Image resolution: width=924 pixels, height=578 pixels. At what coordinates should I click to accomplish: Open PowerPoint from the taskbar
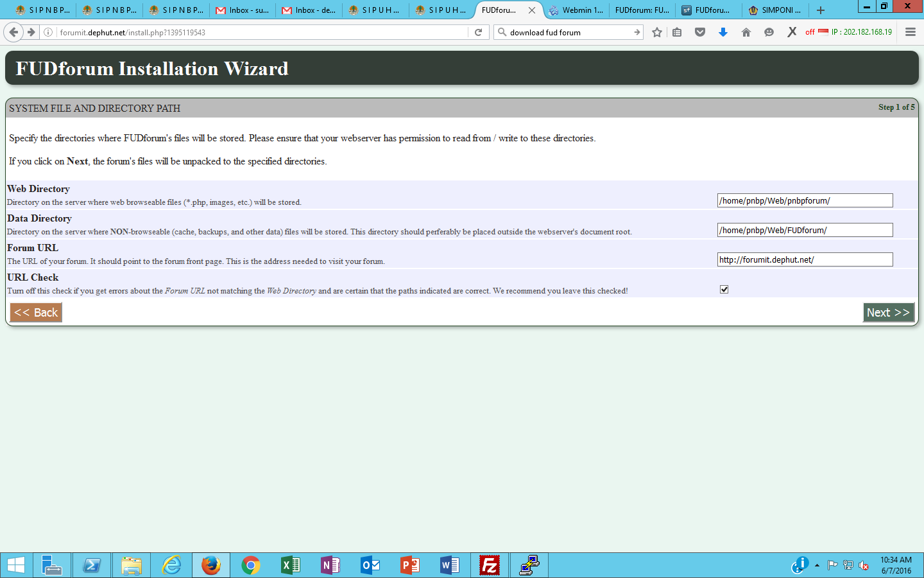point(410,565)
